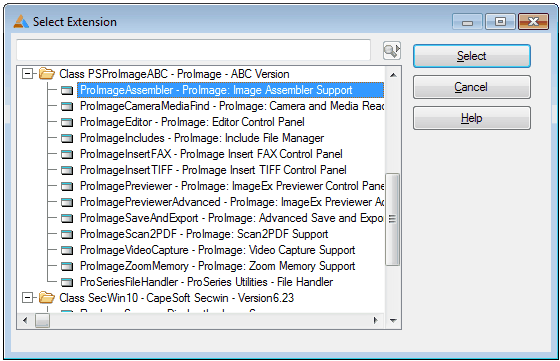Select ProImageVideoCapture - Video Capture Support
Viewport: 560px width, 361px height.
coord(218,250)
